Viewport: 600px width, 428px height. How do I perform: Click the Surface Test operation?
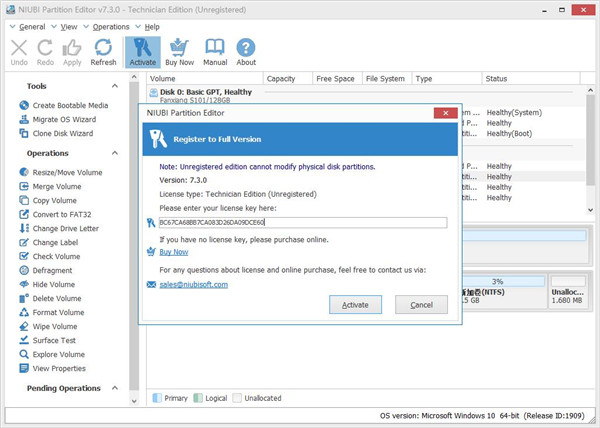pos(54,340)
